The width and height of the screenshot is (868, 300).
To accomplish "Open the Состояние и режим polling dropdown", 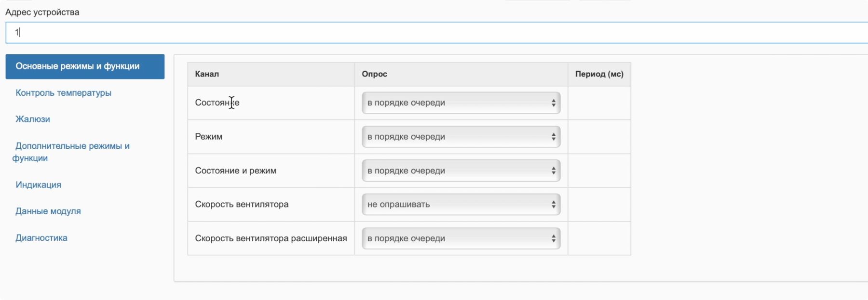I will point(461,171).
